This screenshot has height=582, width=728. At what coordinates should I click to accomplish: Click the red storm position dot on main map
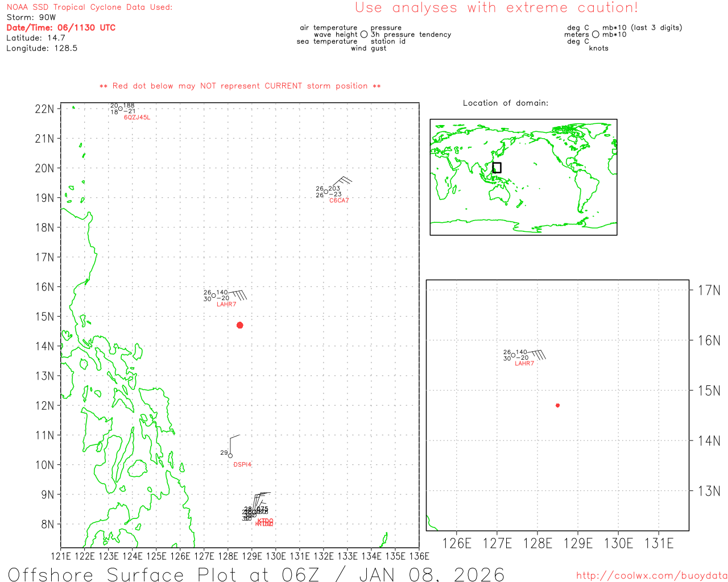click(x=240, y=325)
